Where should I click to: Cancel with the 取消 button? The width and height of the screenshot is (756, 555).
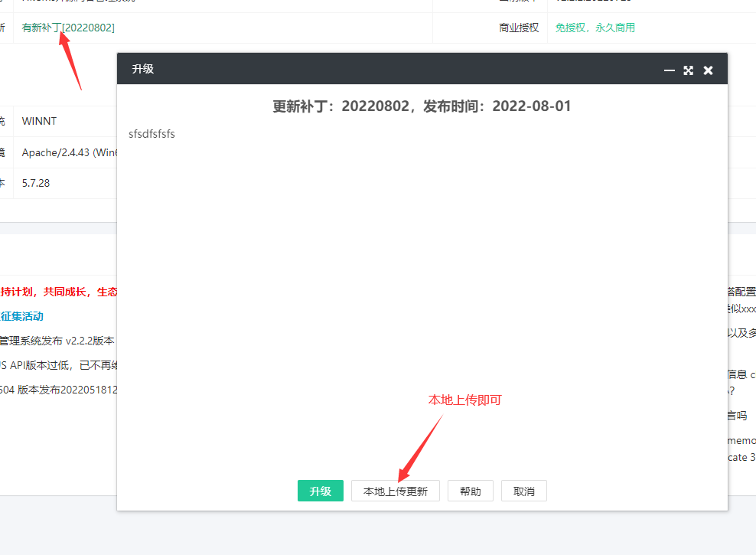pos(523,491)
